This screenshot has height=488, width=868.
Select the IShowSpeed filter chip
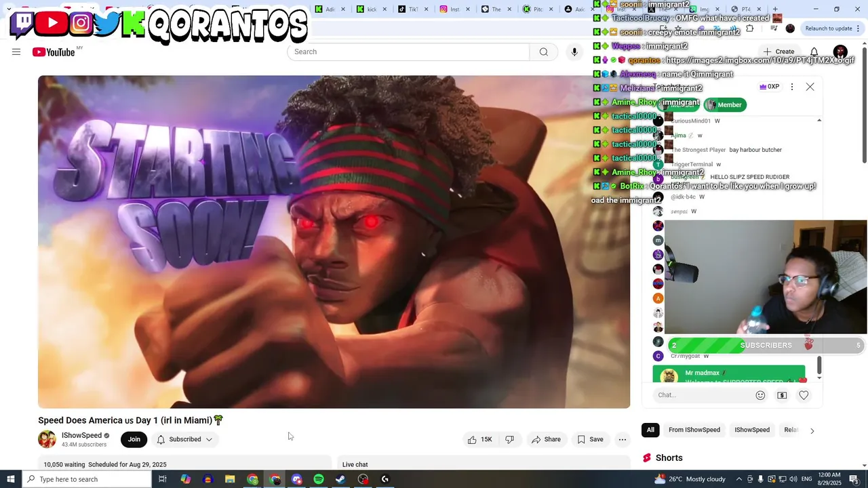[752, 430]
